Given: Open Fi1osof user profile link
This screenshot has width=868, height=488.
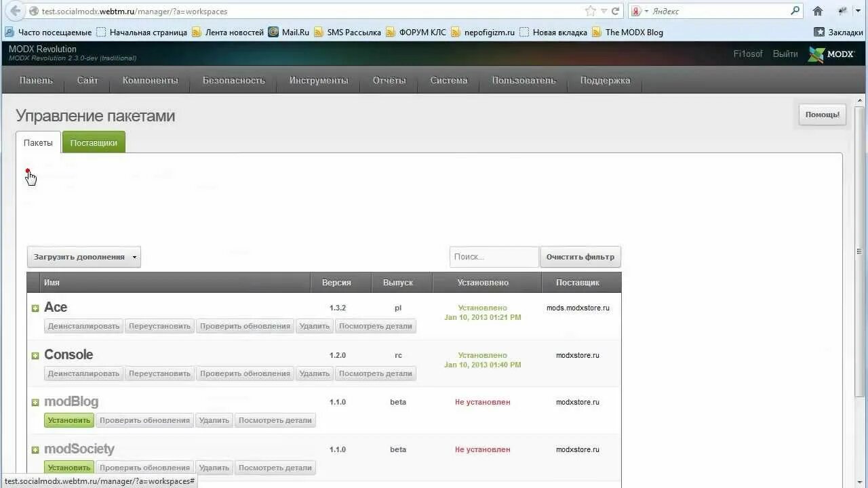Looking at the screenshot, I should (x=748, y=54).
